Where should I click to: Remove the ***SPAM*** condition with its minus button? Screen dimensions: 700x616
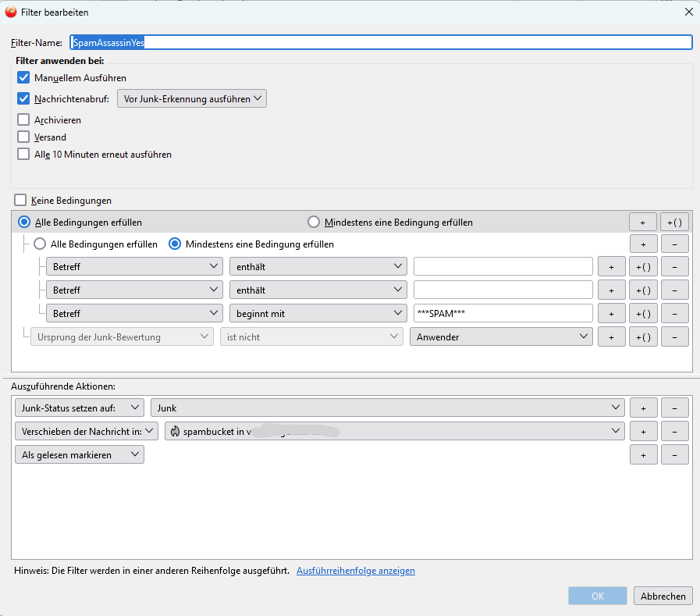(674, 314)
